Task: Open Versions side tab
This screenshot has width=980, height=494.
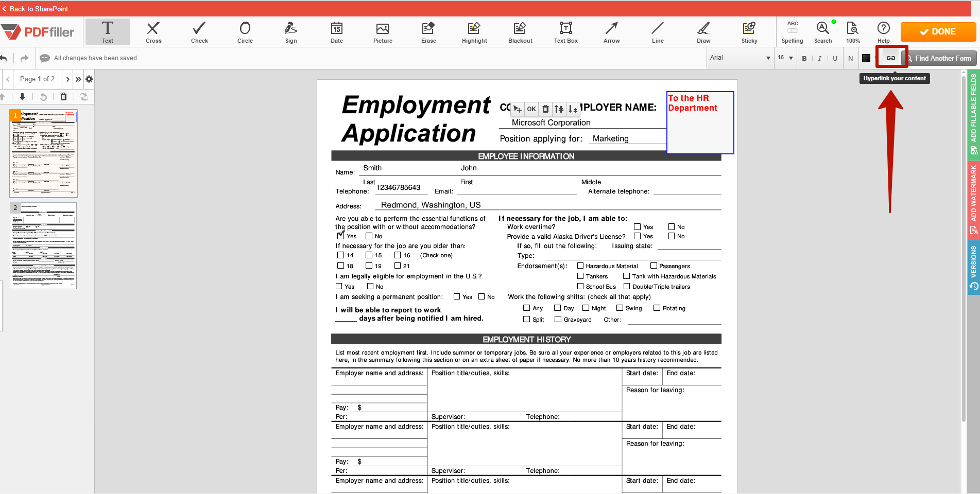Action: click(973, 268)
